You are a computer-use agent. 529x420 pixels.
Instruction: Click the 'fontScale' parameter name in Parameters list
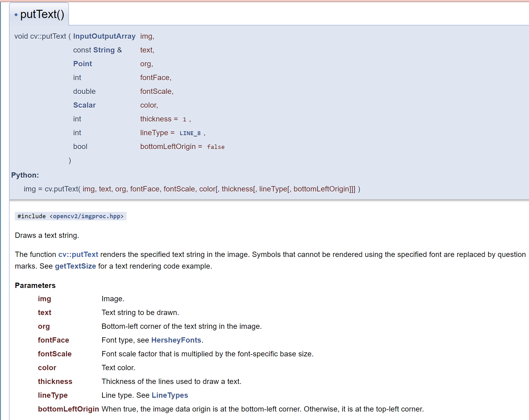coord(55,354)
